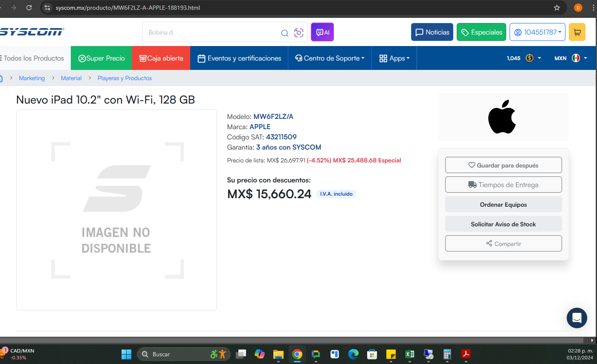Click the site information icon in address bar

(47, 8)
